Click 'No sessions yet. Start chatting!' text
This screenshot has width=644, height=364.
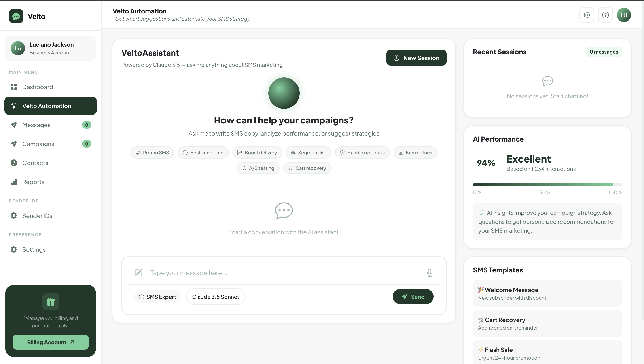(x=547, y=96)
